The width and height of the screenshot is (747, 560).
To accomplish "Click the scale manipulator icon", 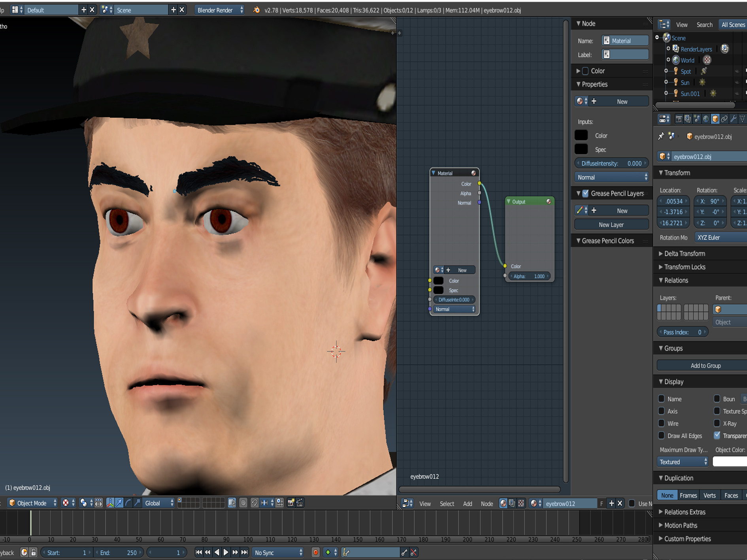I will tap(137, 503).
